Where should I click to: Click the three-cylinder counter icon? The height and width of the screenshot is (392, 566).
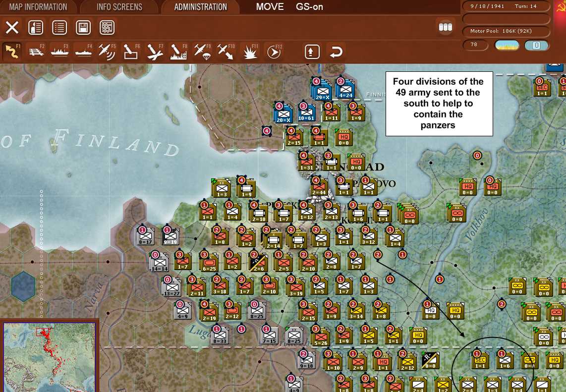[x=446, y=27]
